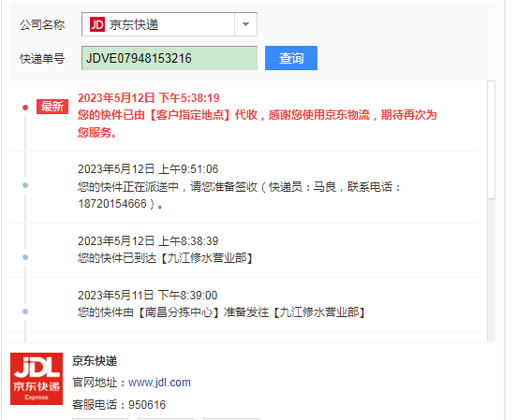The image size is (516, 420).
Task: Click the red JD logo in company selector
Action: pos(97,24)
